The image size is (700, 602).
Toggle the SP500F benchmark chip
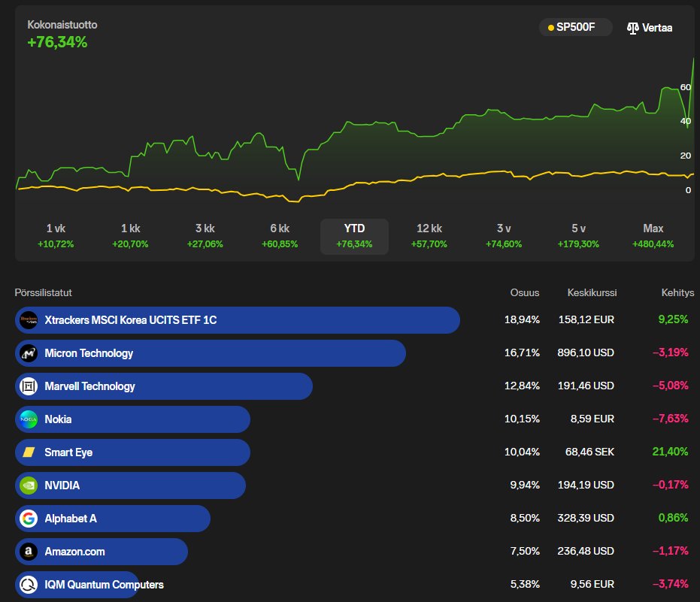coord(575,27)
